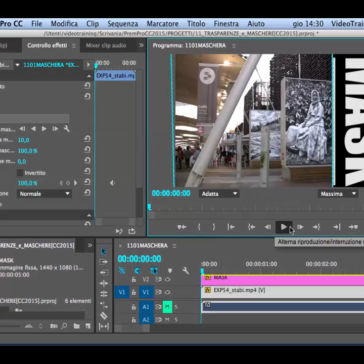Open the 1101MASCHERA clip dropdown arrow

17,65
